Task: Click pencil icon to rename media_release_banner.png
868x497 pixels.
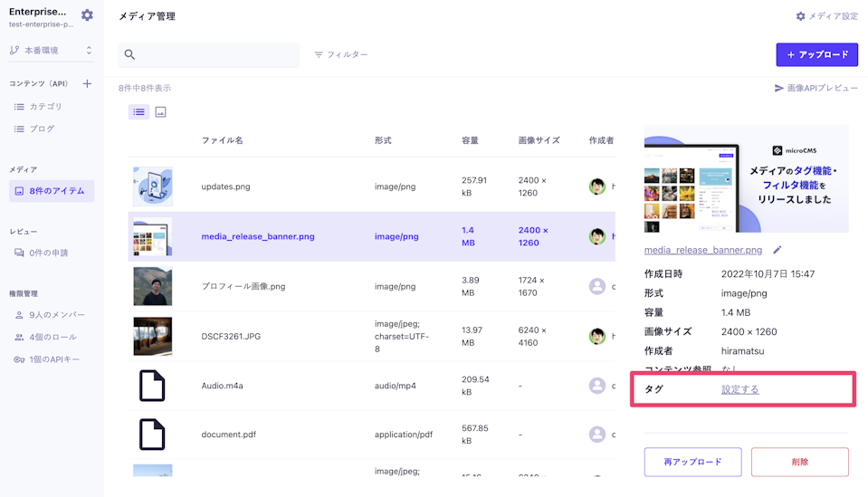Action: point(777,251)
